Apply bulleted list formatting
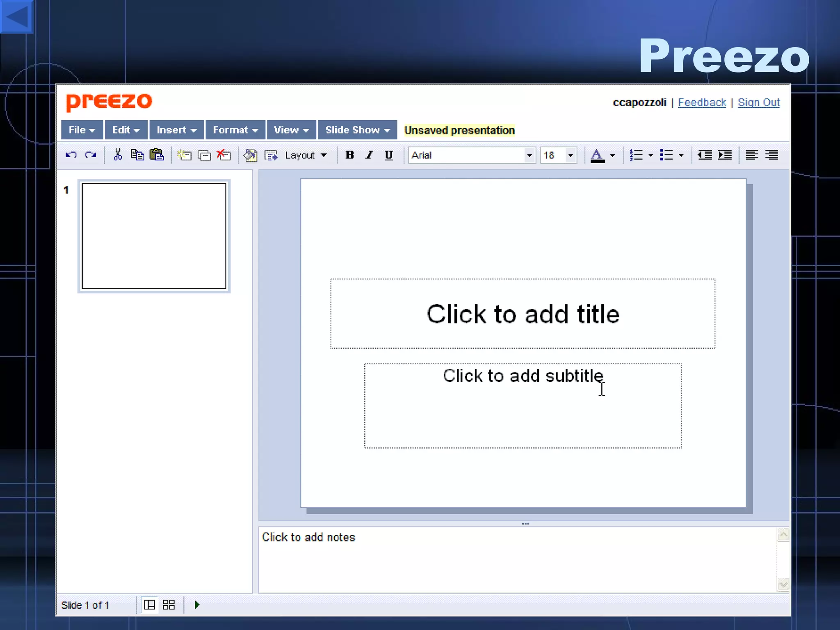 pos(667,155)
